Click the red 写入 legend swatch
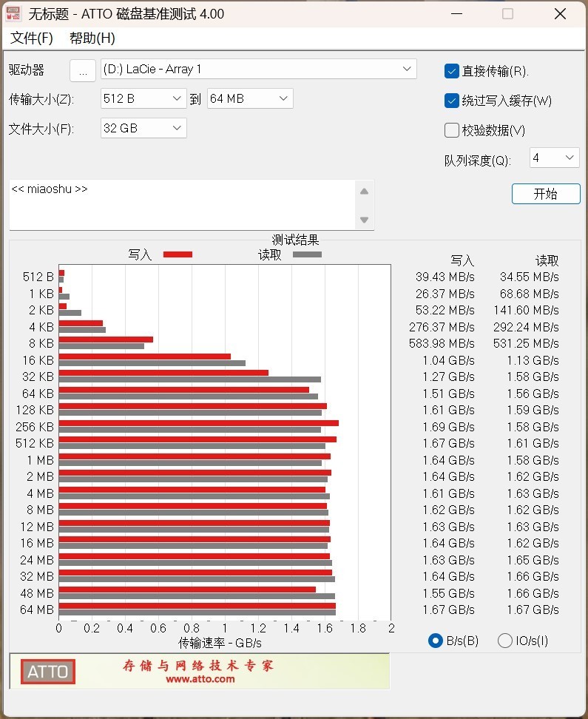Screen dimensions: 588x719 point(178,254)
